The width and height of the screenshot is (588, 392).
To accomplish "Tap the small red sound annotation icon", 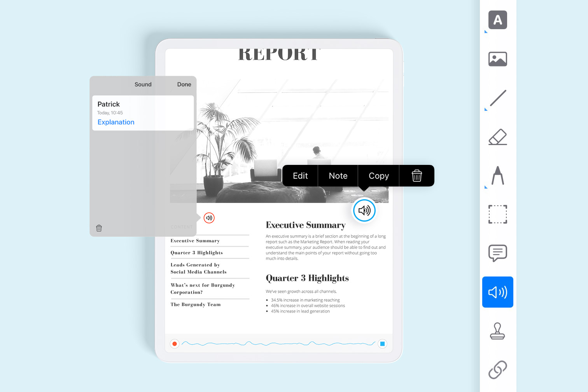I will 209,218.
